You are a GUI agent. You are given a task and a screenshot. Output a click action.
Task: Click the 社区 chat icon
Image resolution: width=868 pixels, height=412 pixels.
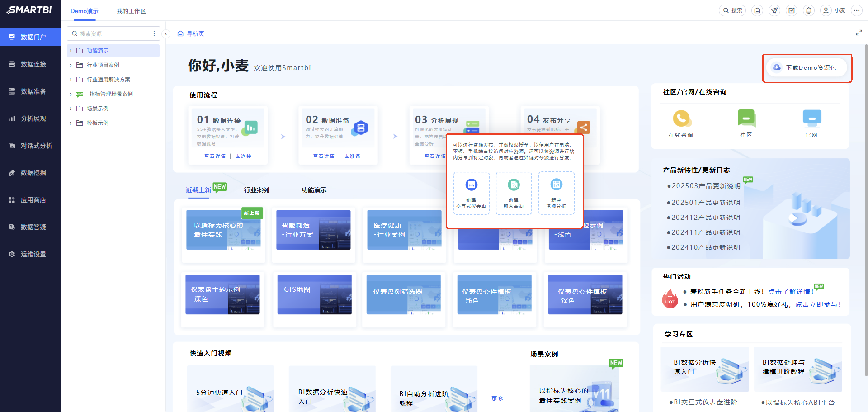coord(746,118)
